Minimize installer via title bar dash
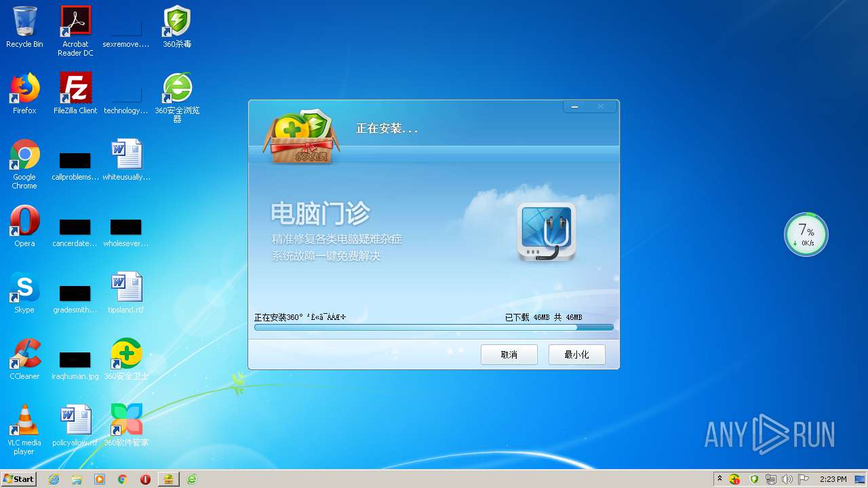The width and height of the screenshot is (868, 488). (x=575, y=106)
